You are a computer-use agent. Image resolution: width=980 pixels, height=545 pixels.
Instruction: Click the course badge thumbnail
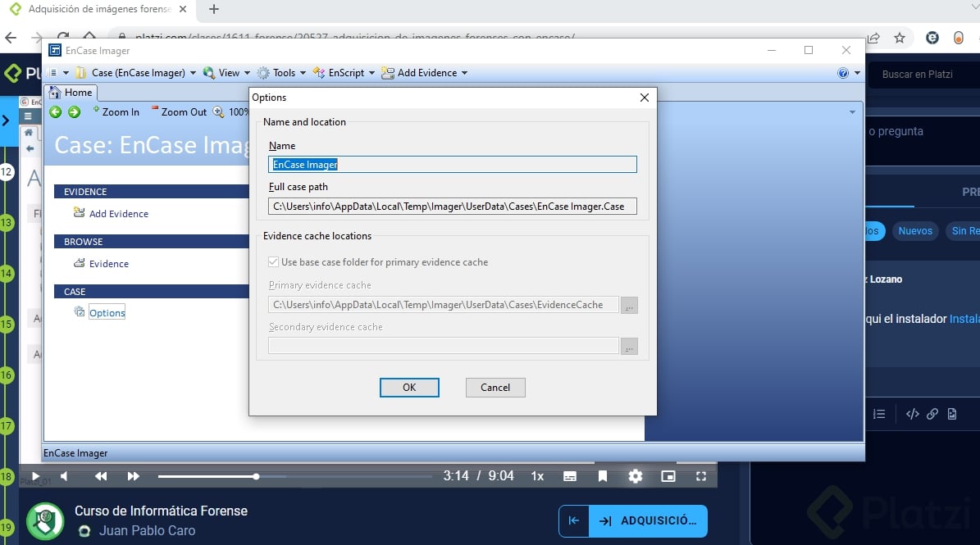[45, 520]
